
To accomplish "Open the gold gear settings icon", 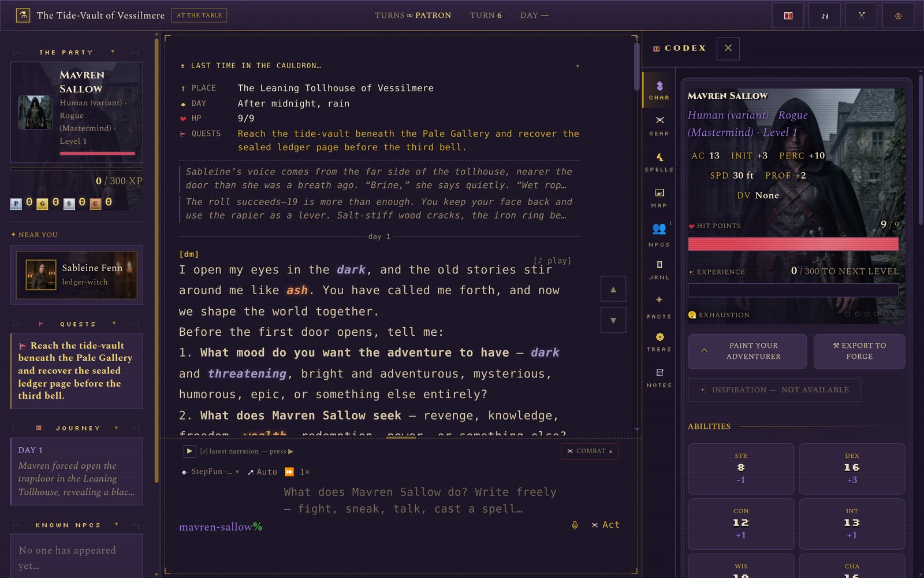I will coord(898,16).
